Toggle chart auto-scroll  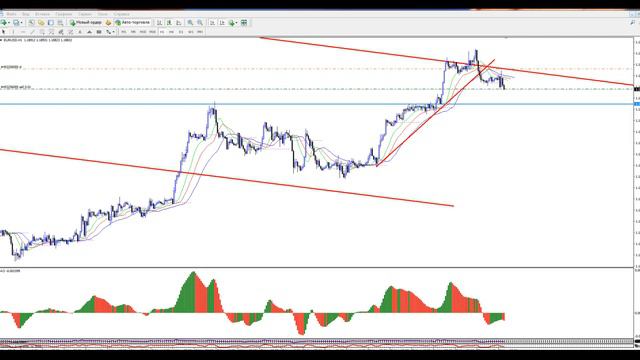(212, 23)
